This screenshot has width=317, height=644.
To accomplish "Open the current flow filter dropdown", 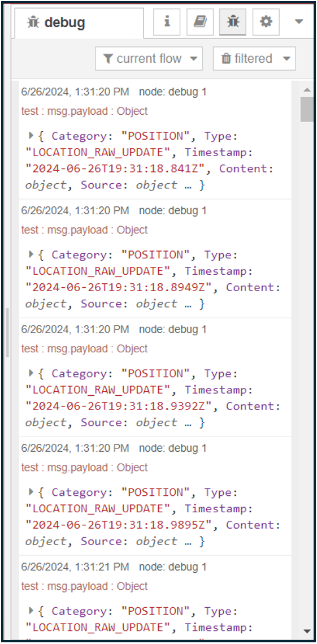I will pyautogui.click(x=149, y=59).
